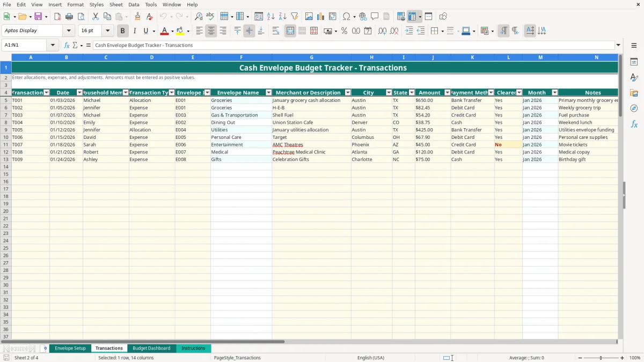The width and height of the screenshot is (644, 362).
Task: Open Print Preview
Action: [81, 17]
